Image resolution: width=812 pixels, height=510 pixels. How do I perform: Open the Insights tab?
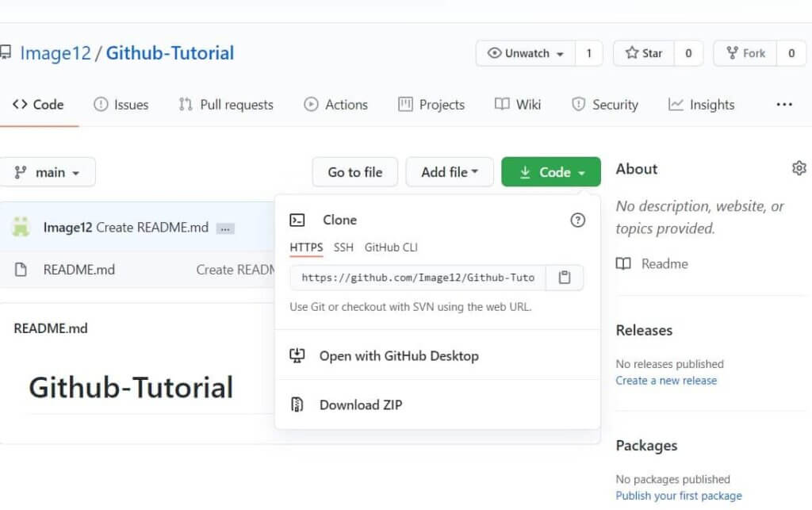pyautogui.click(x=701, y=105)
